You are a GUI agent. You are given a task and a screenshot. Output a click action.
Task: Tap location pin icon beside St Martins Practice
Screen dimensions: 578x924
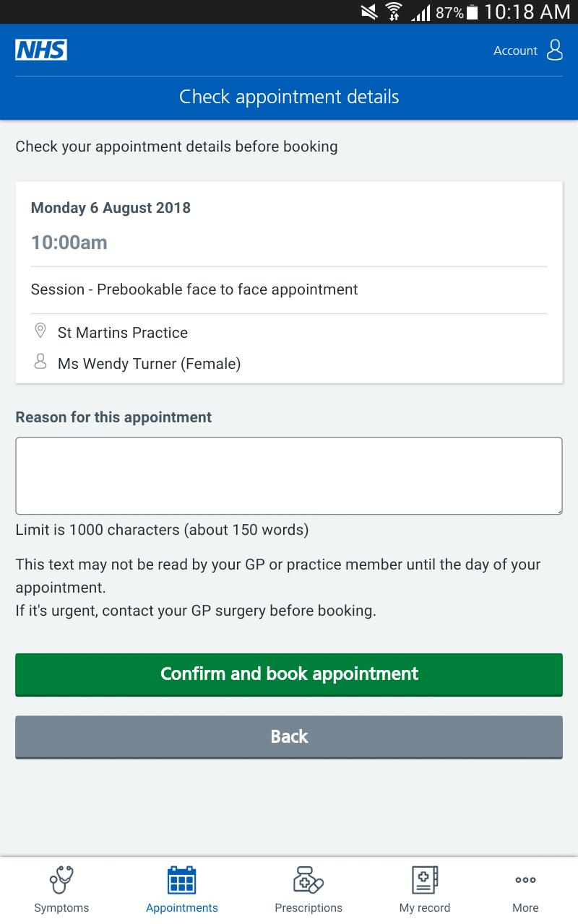[x=40, y=331]
